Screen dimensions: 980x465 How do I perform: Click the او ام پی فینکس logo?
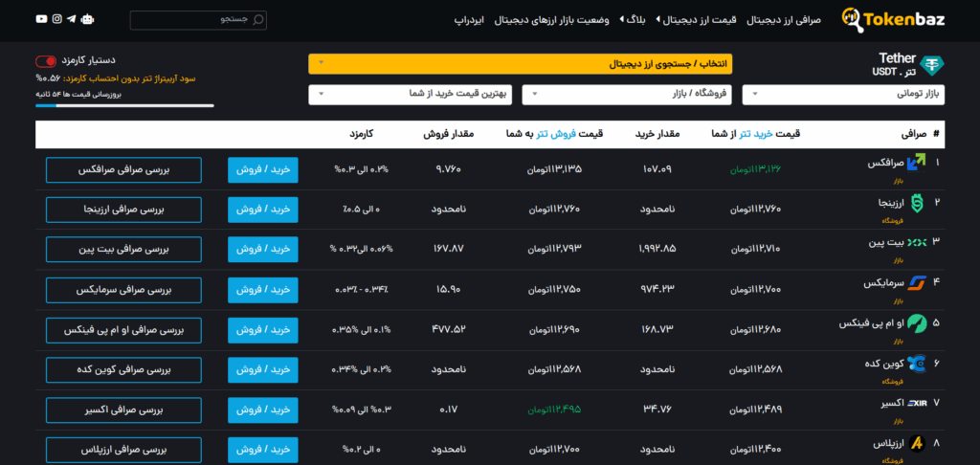917,322
